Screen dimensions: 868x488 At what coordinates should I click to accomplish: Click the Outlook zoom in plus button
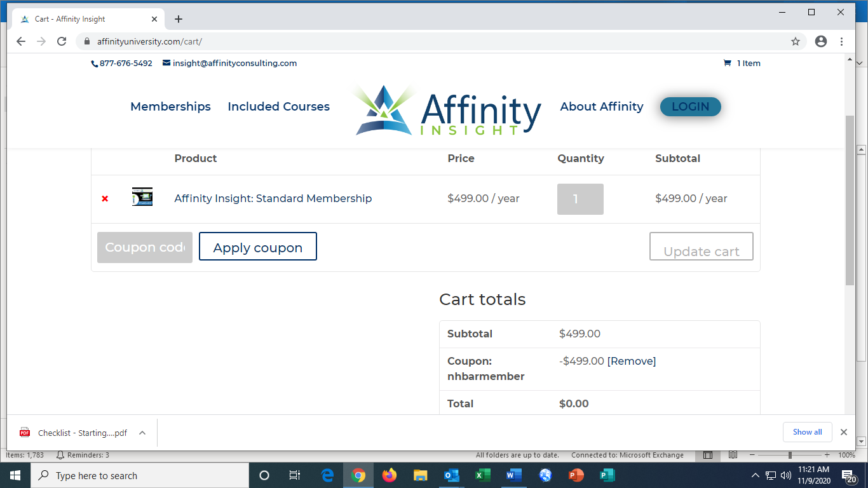[x=827, y=455]
